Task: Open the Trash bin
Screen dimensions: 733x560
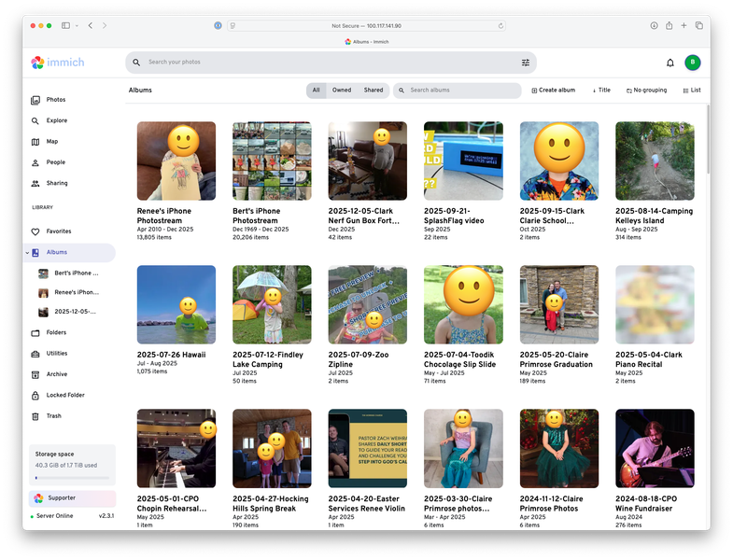Action: tap(53, 416)
